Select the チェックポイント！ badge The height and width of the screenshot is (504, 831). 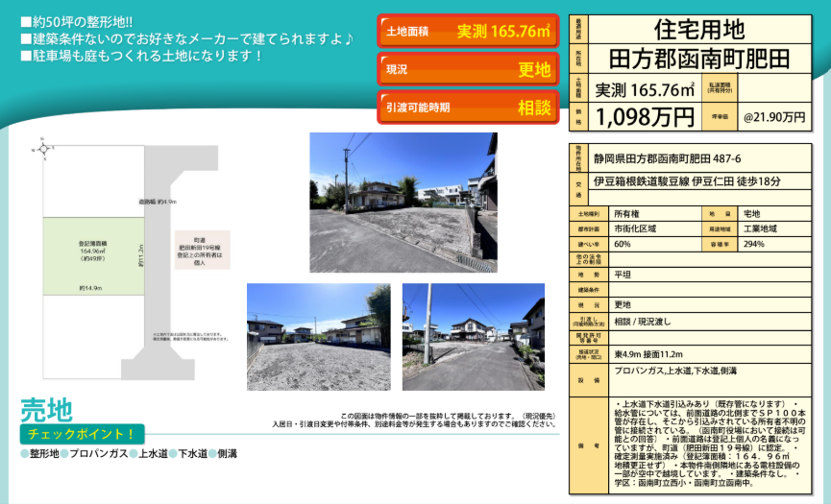81,434
